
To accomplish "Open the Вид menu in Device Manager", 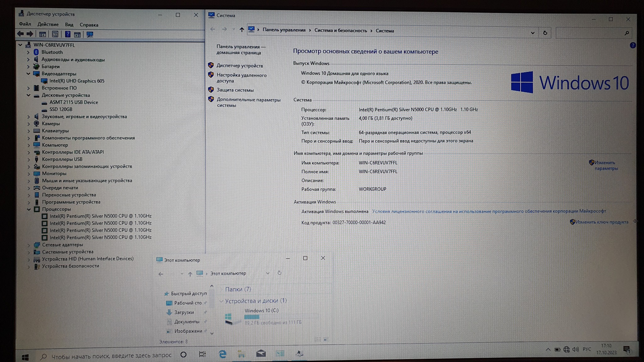I will click(69, 25).
